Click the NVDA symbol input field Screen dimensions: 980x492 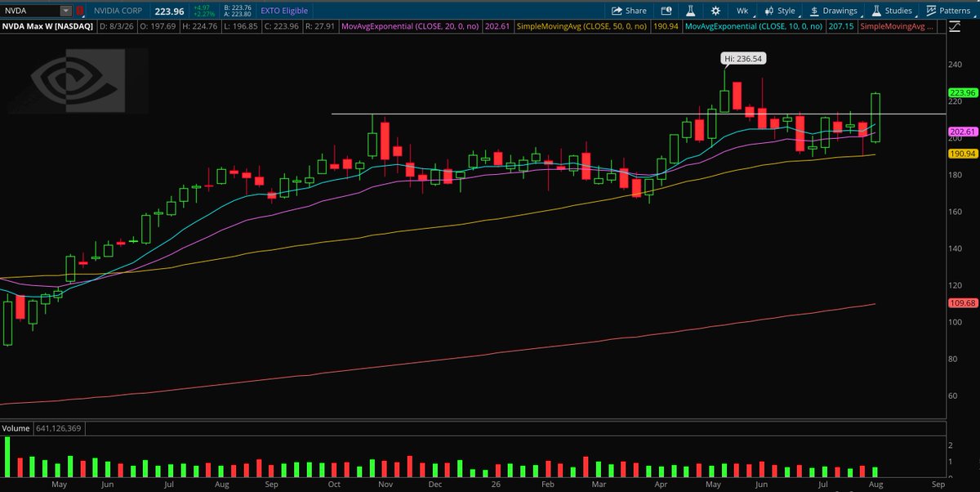pyautogui.click(x=31, y=11)
